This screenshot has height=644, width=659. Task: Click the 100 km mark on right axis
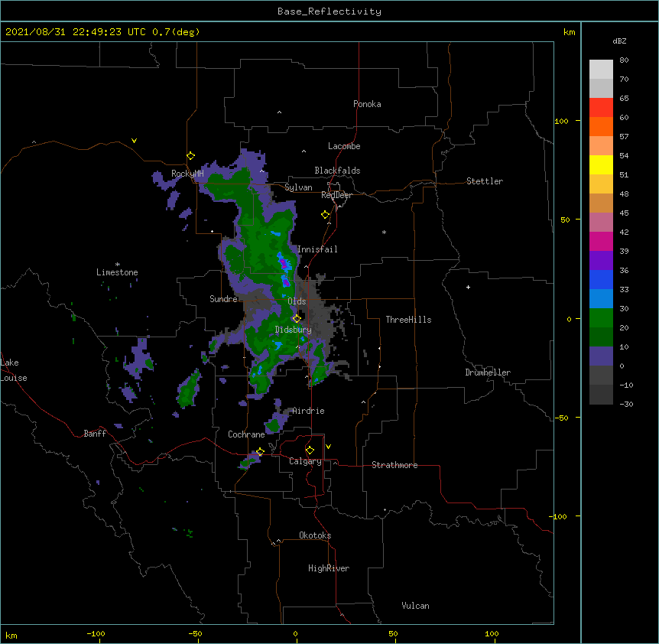point(561,121)
